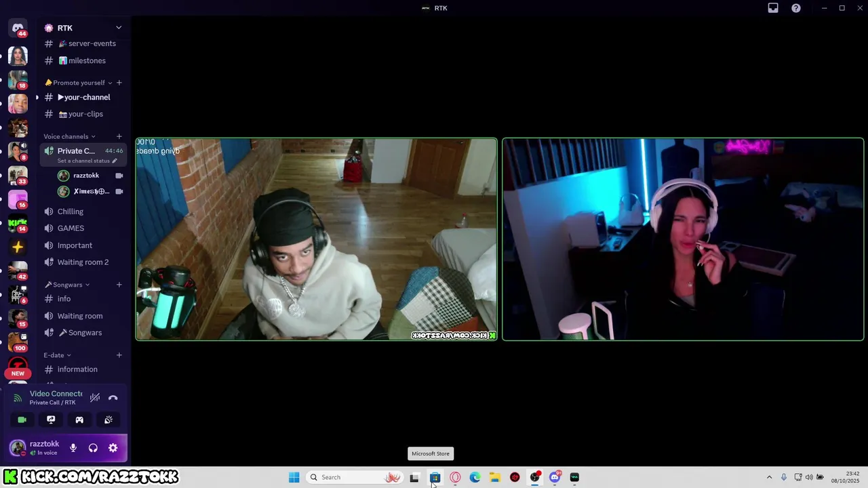Viewport: 868px width, 488px height.
Task: Toggle noise suppression icon
Action: point(95,398)
